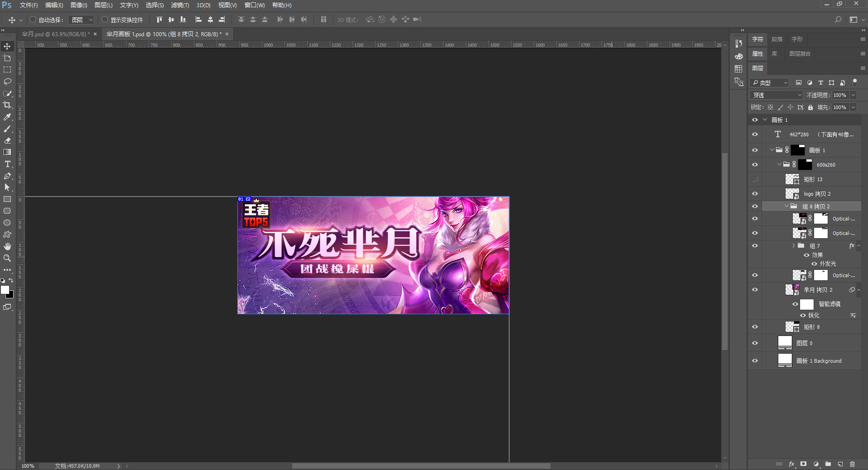The height and width of the screenshot is (470, 868).
Task: Select the Artboard tool
Action: (7, 58)
